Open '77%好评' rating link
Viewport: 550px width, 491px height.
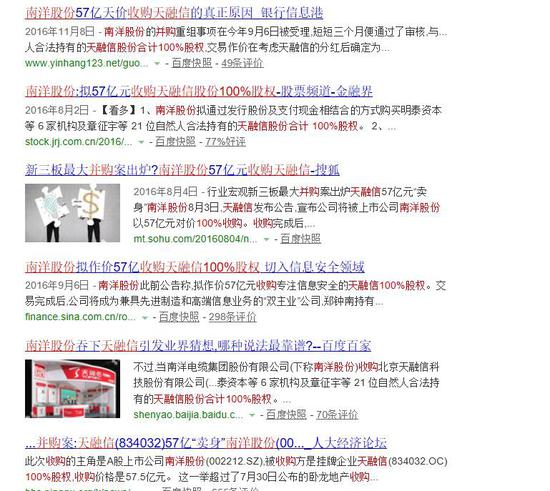(x=225, y=141)
